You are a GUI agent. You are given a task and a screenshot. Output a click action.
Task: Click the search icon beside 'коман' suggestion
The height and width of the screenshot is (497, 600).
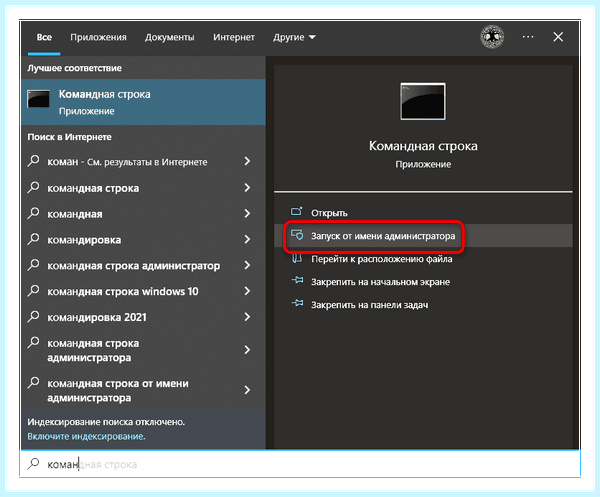click(x=33, y=161)
